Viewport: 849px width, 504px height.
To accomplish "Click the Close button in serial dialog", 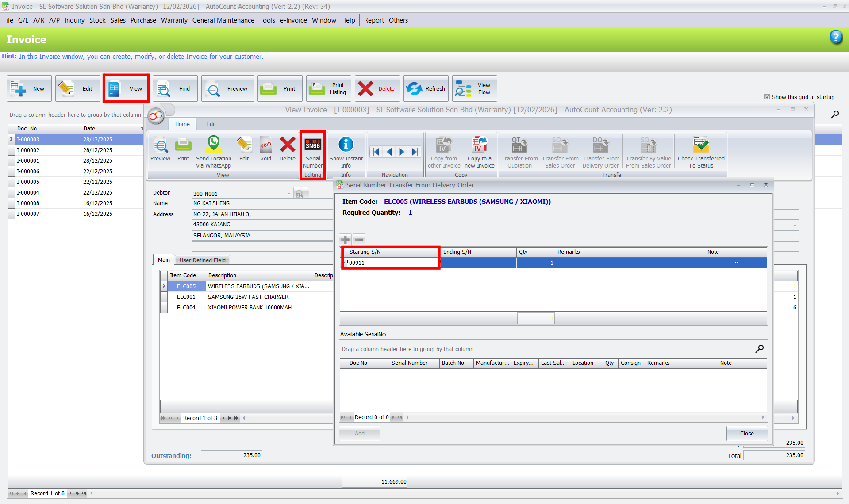I will 746,433.
